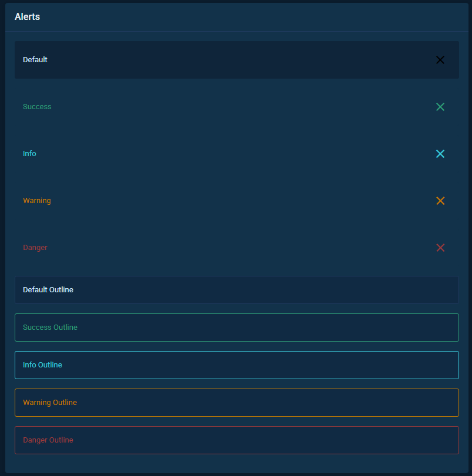The width and height of the screenshot is (472, 476).
Task: Click the center of the red-bordered Danger Outline box
Action: [x=237, y=440]
